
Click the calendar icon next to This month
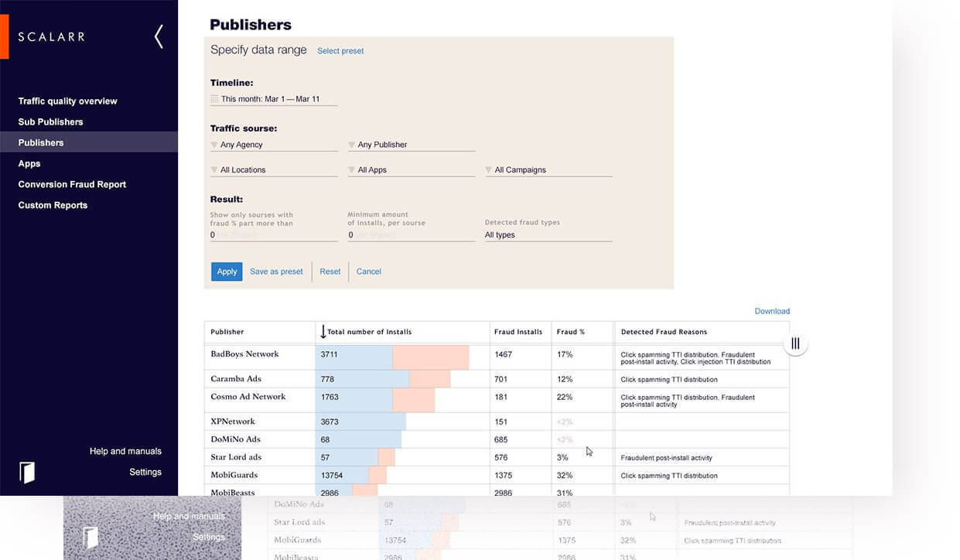[214, 99]
